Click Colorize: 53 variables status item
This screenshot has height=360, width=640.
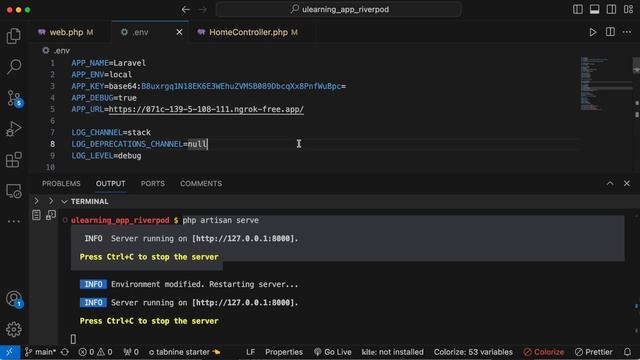click(473, 352)
